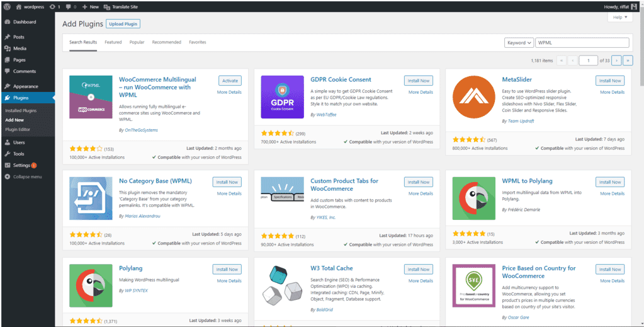Open the Keyword search type dropdown

[519, 43]
